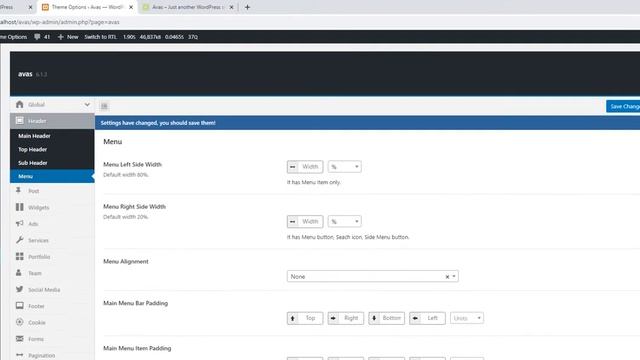Click width icon for Menu Right Side Width
Viewport: 640px width, 360px height.
tap(292, 221)
